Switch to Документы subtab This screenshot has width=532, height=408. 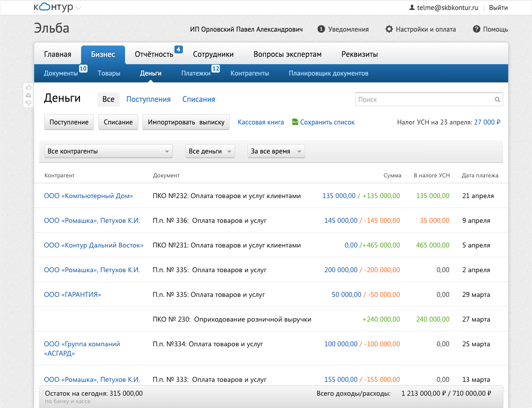61,73
